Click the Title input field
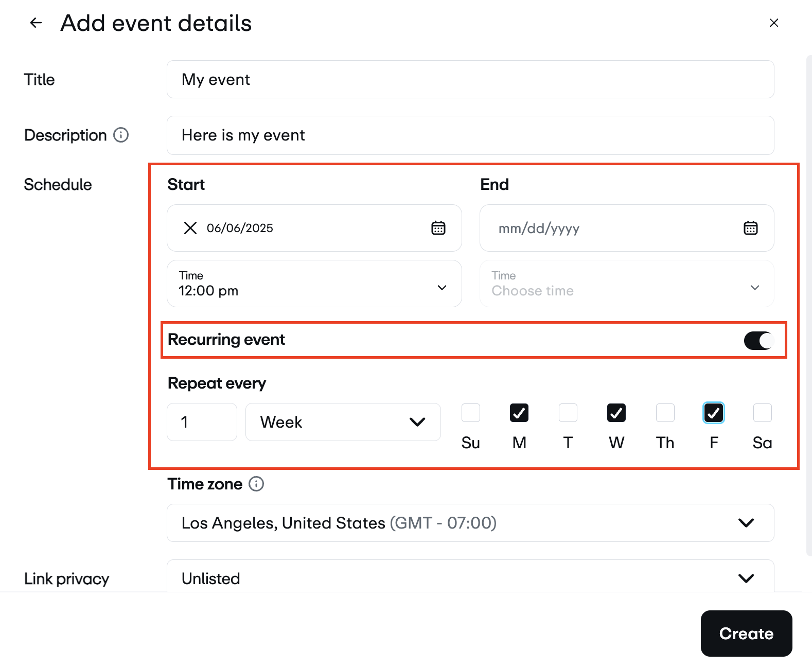 [470, 79]
